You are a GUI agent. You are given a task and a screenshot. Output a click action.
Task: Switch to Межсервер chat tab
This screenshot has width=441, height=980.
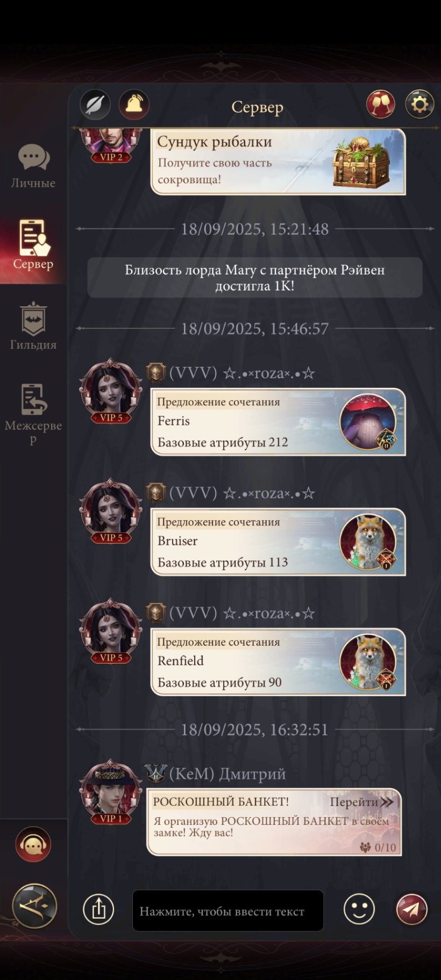(33, 414)
